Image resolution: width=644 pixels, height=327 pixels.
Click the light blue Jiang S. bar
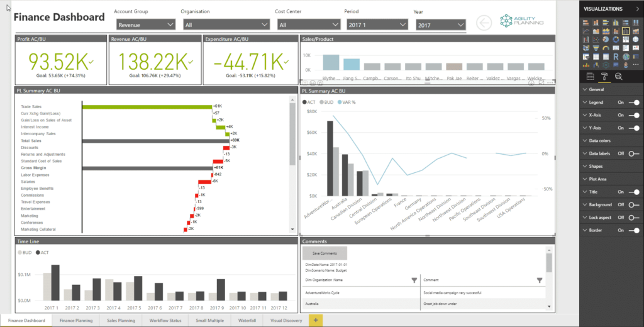click(x=351, y=64)
